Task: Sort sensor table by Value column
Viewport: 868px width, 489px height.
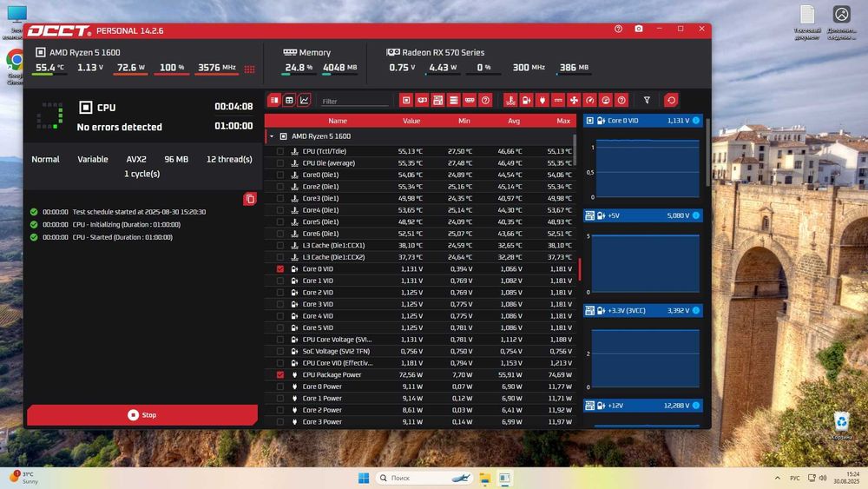Action: click(411, 121)
